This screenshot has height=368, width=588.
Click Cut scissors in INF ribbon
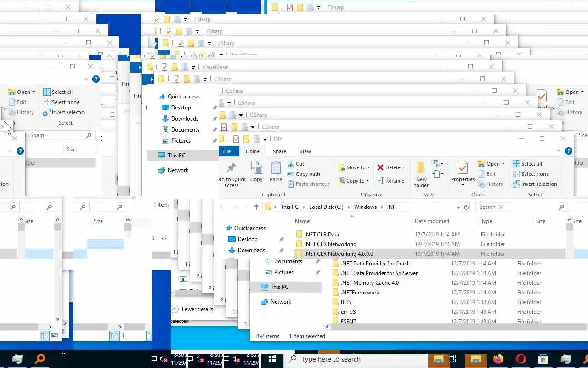pos(296,164)
